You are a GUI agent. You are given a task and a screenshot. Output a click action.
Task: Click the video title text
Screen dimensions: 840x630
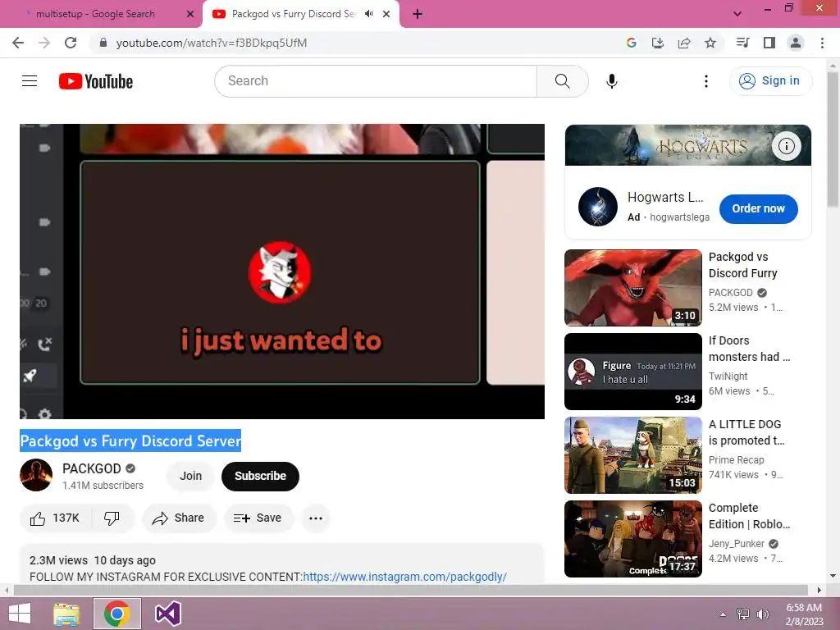point(130,441)
